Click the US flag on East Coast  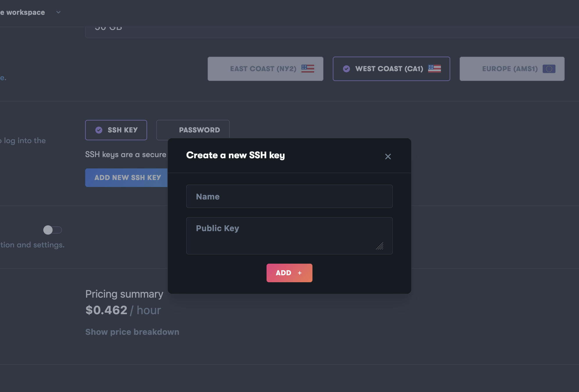[308, 69]
